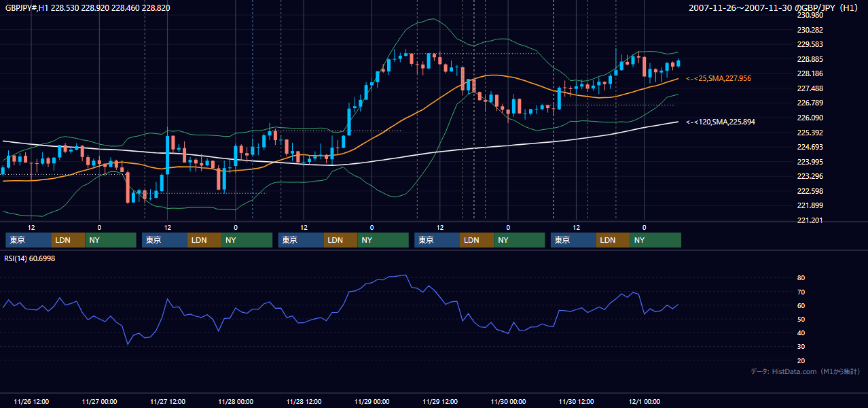Select the 東京 session box for 11/28
The image size is (868, 408).
coord(301,240)
